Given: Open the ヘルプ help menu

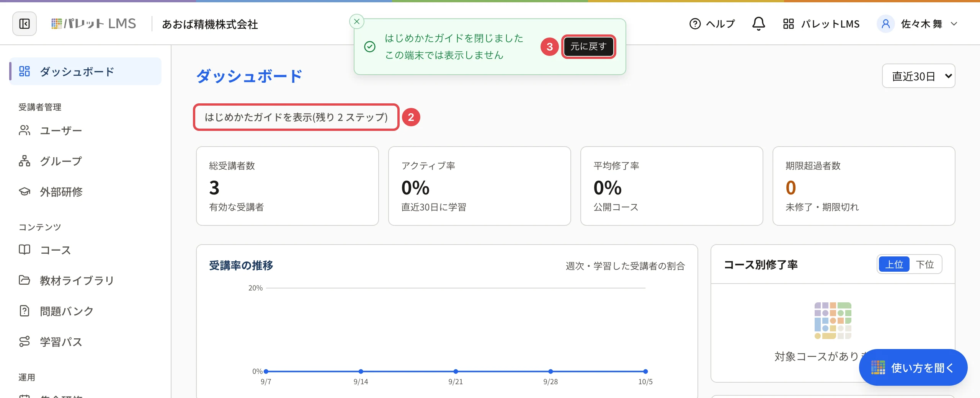Looking at the screenshot, I should pos(712,24).
